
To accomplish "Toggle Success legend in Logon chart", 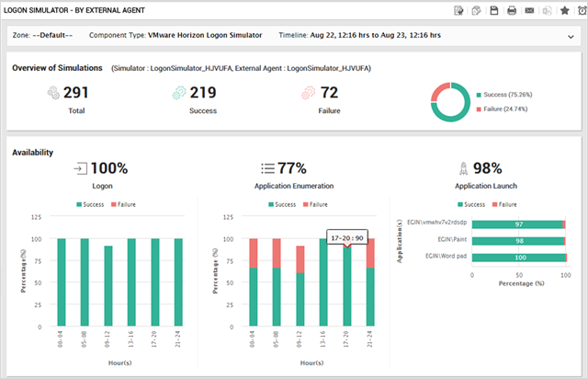I will [x=90, y=204].
